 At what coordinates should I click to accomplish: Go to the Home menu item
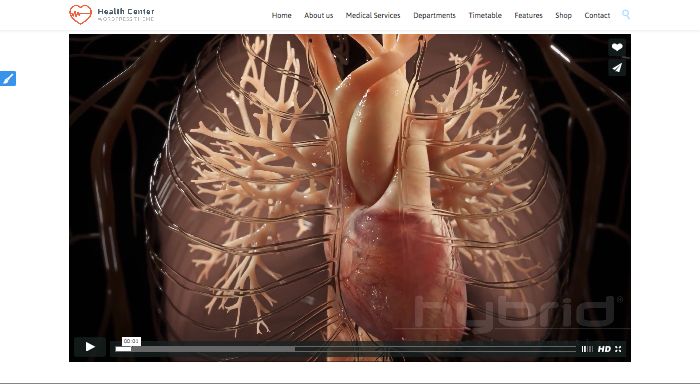(x=281, y=15)
